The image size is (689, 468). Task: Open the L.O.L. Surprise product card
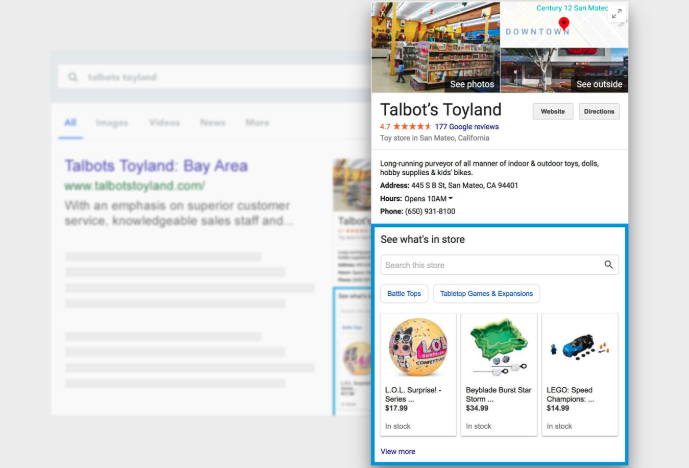(x=418, y=374)
